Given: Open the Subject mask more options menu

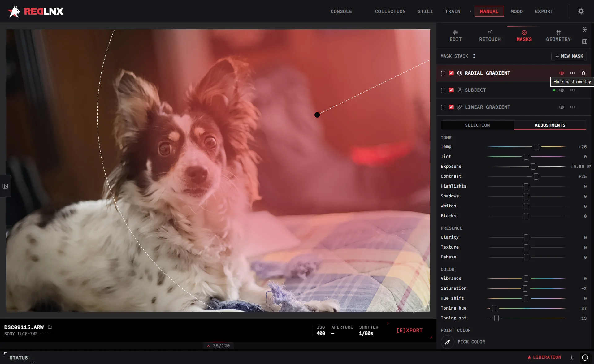Looking at the screenshot, I should pyautogui.click(x=573, y=90).
